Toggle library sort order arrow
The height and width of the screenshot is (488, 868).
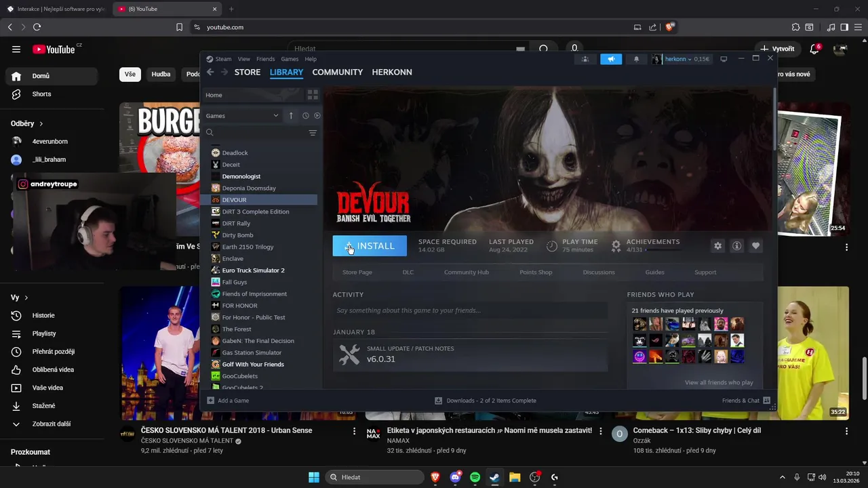click(291, 116)
